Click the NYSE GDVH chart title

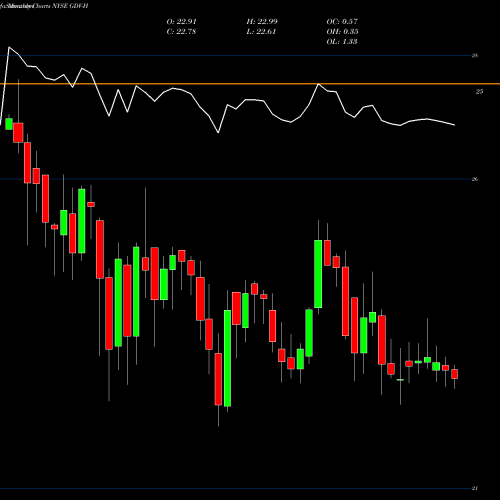pyautogui.click(x=70, y=6)
